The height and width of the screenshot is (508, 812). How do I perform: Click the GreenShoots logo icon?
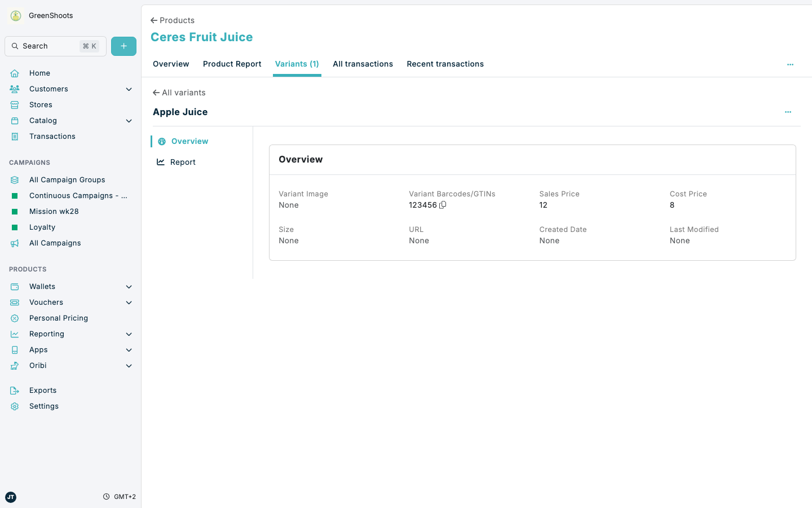click(x=15, y=15)
